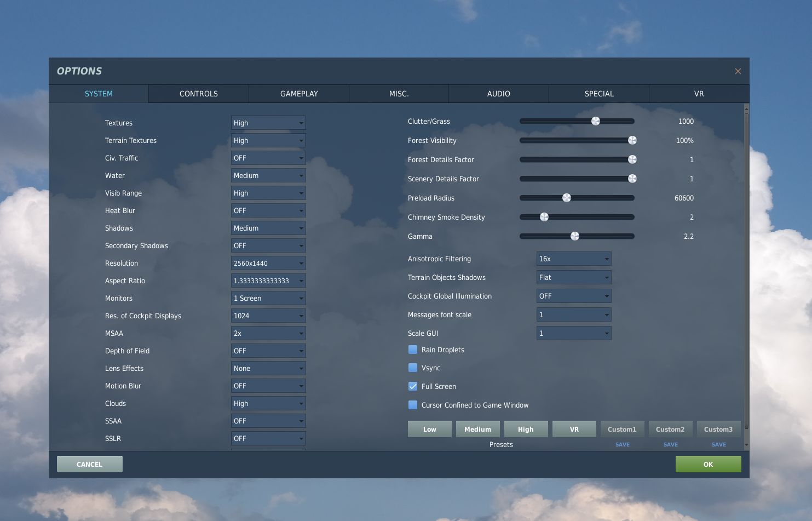Viewport: 812px width, 521px height.
Task: Open the Messages font scale dropdown
Action: point(574,314)
